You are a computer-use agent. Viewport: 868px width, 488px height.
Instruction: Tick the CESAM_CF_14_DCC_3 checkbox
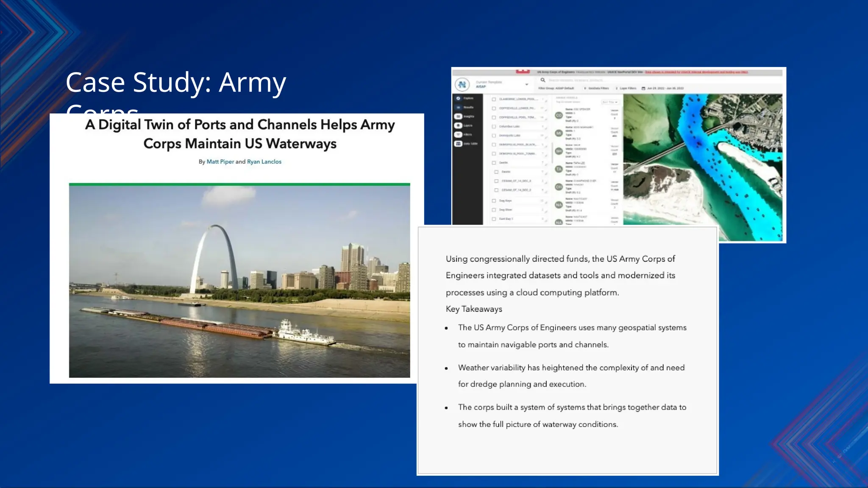pyautogui.click(x=496, y=181)
